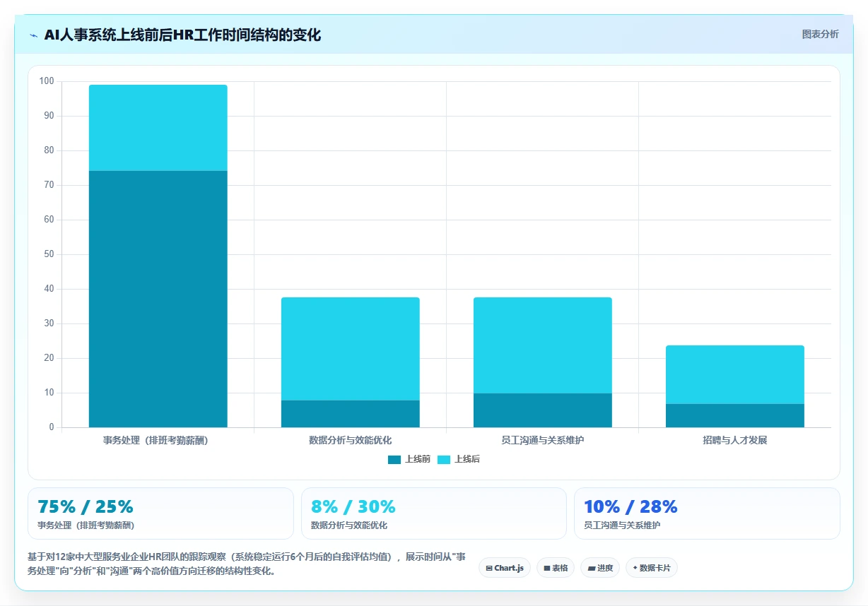Click the dark 上线前 bar for 事务处理
This screenshot has height=606, width=868.
(158, 299)
